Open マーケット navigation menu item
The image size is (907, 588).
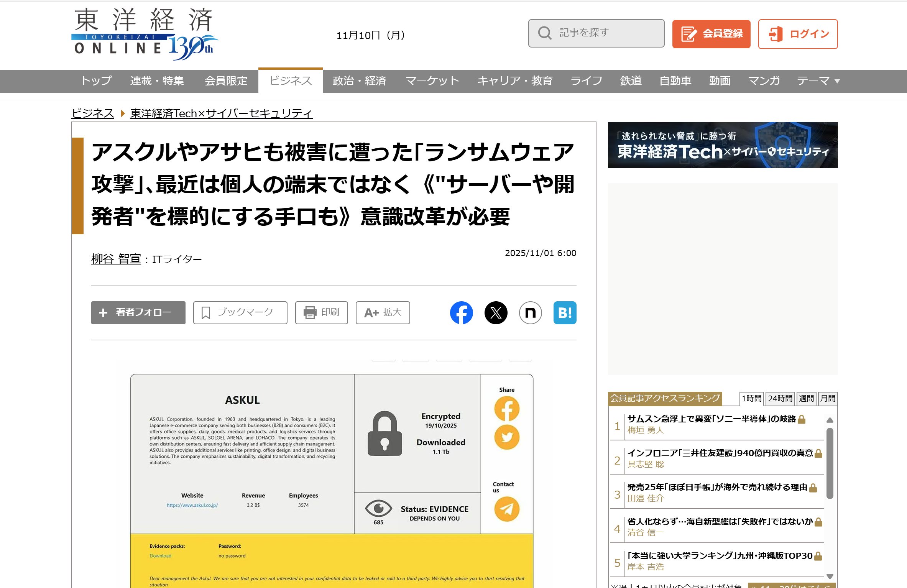(432, 81)
